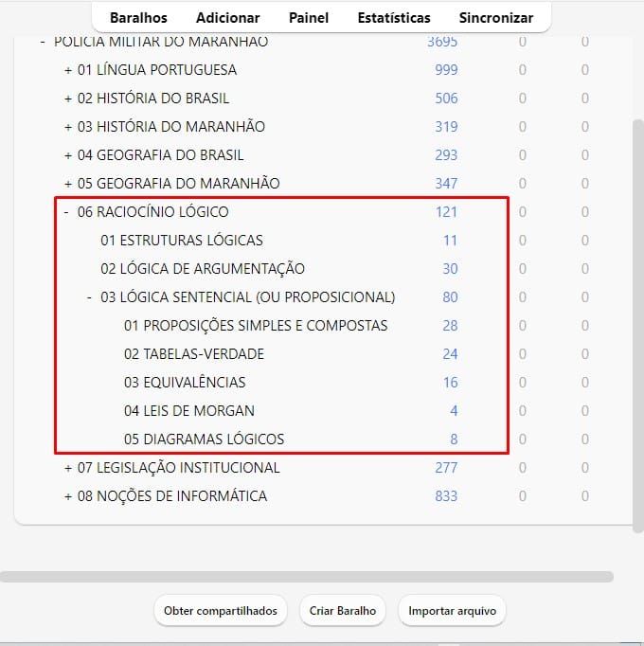Click the 833 new cards count
Screen dimensions: 644x646
(446, 496)
